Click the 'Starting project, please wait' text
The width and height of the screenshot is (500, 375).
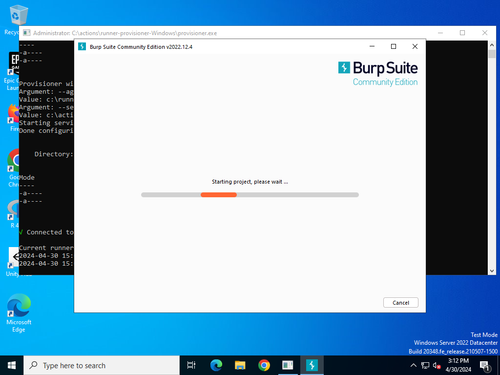point(250,182)
